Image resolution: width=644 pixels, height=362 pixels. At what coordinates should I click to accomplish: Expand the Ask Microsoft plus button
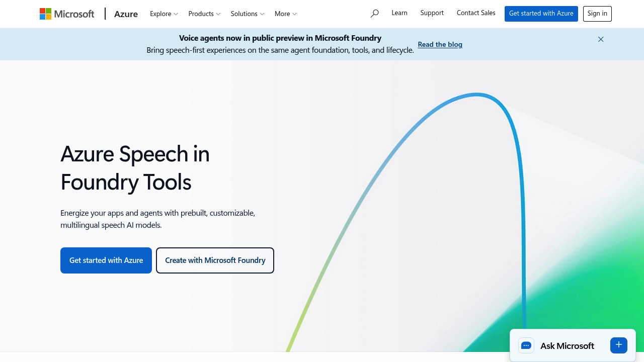[x=619, y=345]
